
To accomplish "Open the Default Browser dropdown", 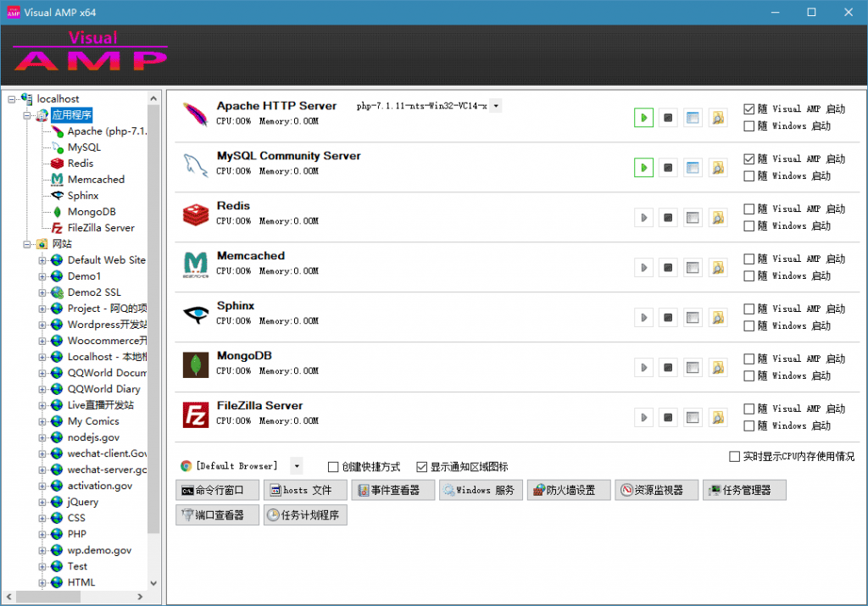I will 296,465.
